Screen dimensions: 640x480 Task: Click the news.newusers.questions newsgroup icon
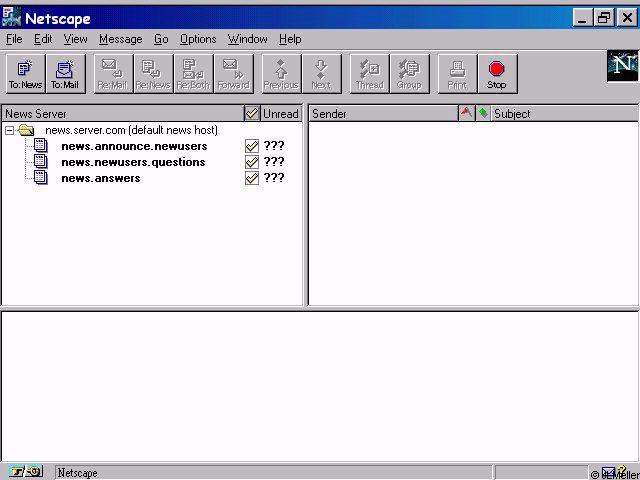(x=40, y=162)
